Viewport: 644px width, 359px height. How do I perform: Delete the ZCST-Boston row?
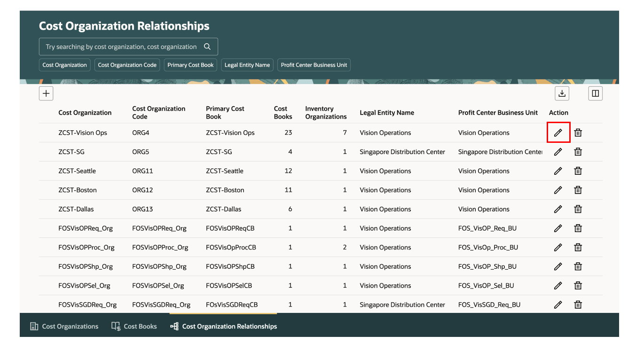(578, 190)
